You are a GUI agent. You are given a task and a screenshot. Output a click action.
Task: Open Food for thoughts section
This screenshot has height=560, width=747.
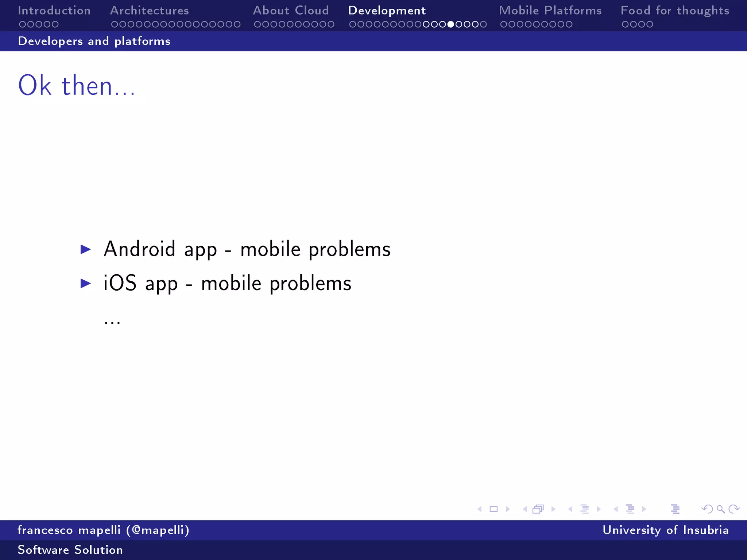pyautogui.click(x=675, y=11)
